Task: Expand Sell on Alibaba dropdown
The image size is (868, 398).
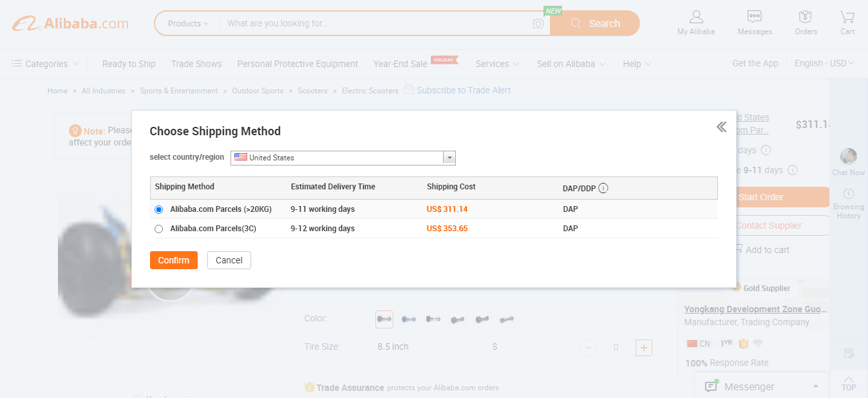Action: (571, 64)
